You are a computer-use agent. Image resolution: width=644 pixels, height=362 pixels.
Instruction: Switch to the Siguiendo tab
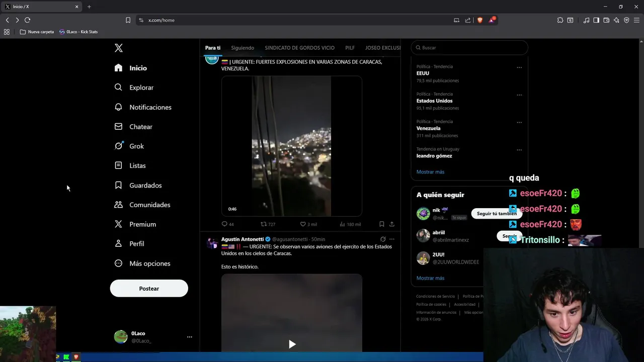(x=243, y=48)
